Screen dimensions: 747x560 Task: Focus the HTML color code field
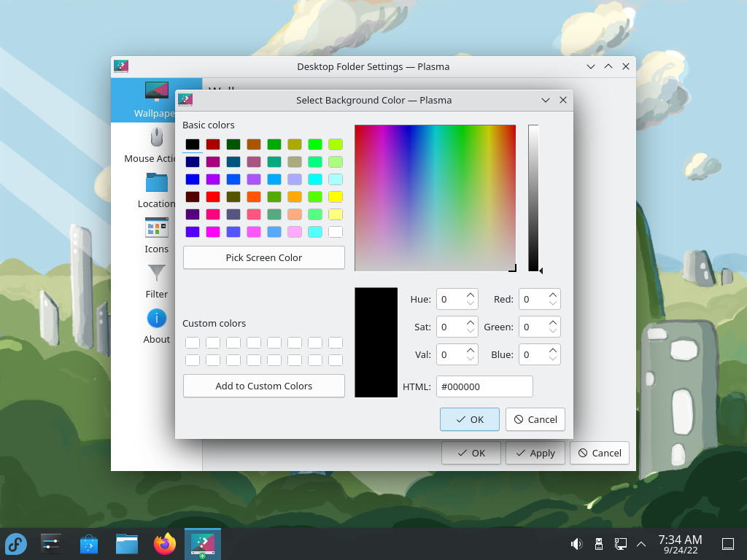[484, 386]
